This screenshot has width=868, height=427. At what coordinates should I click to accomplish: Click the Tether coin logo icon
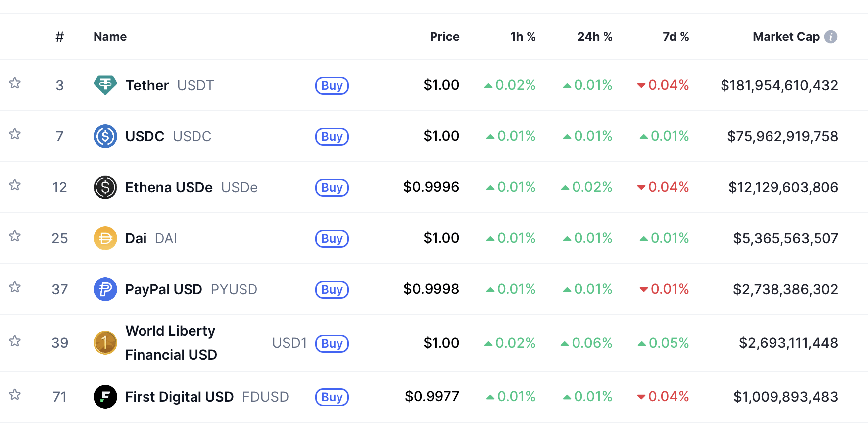(x=105, y=85)
